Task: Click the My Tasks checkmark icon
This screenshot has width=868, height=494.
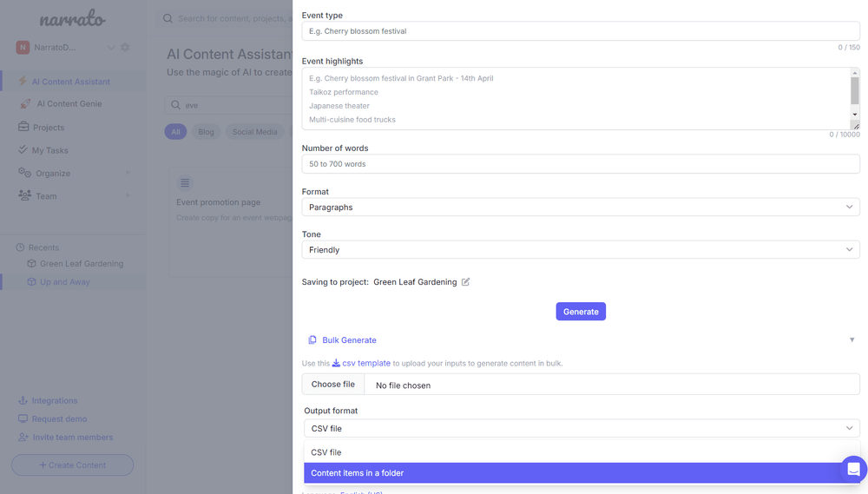Action: 23,149
